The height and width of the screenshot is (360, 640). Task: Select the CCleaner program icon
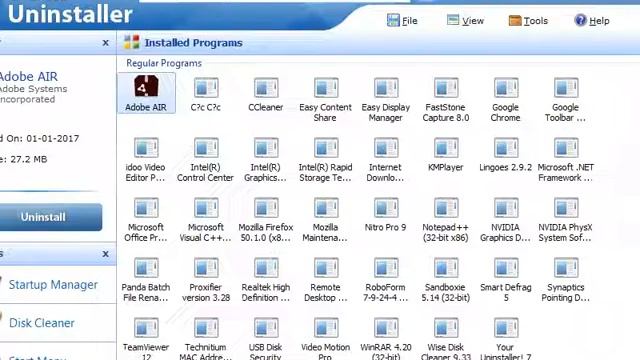tap(266, 87)
